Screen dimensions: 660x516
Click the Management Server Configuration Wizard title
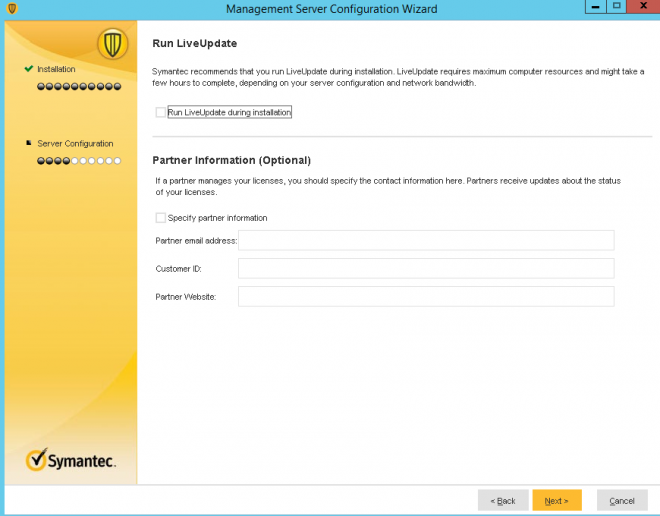[332, 9]
